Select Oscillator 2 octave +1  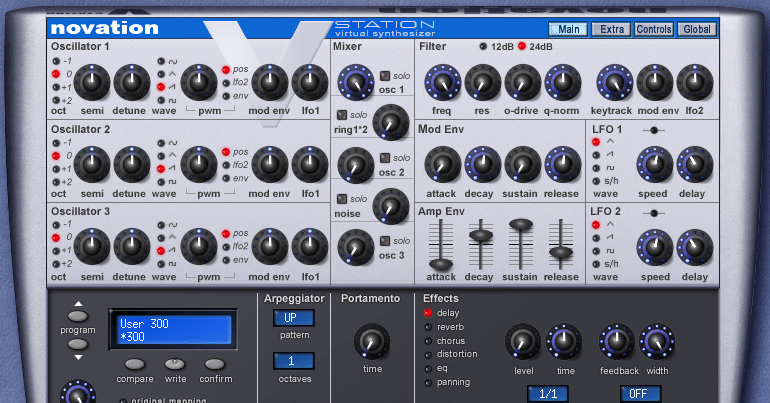point(56,169)
